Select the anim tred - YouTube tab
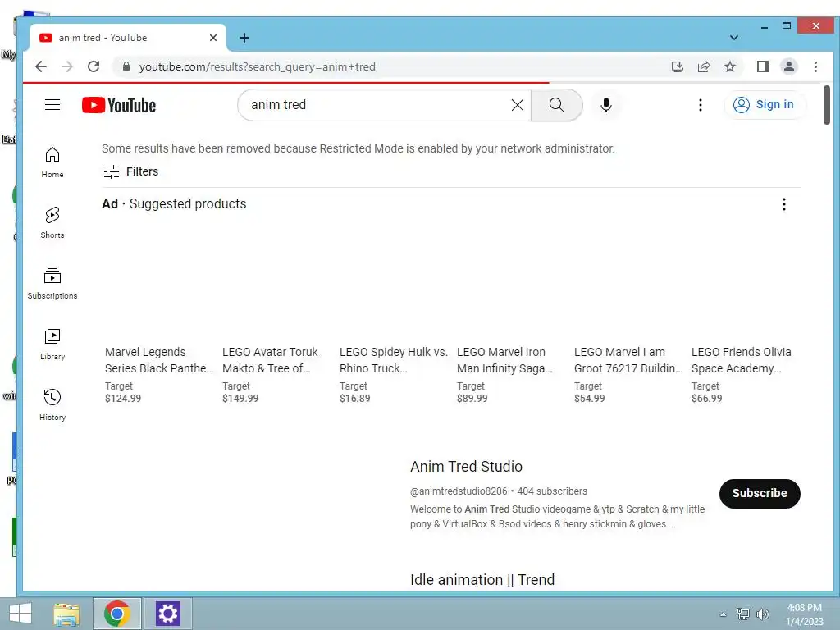This screenshot has height=630, width=840. click(127, 38)
